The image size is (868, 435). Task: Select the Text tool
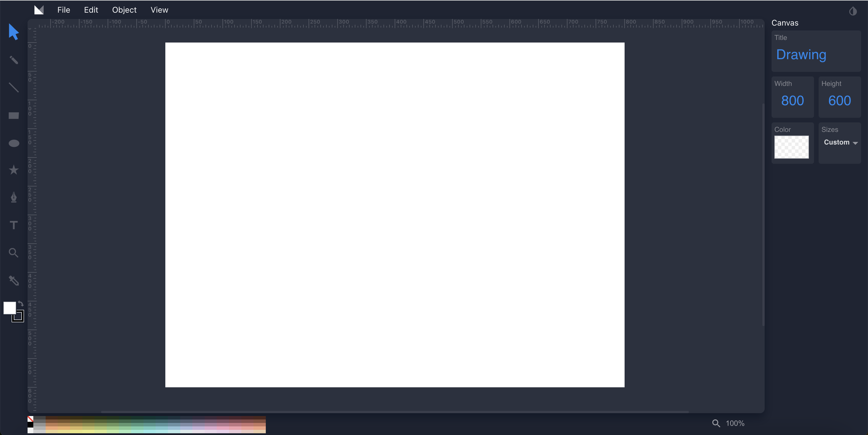(x=13, y=225)
